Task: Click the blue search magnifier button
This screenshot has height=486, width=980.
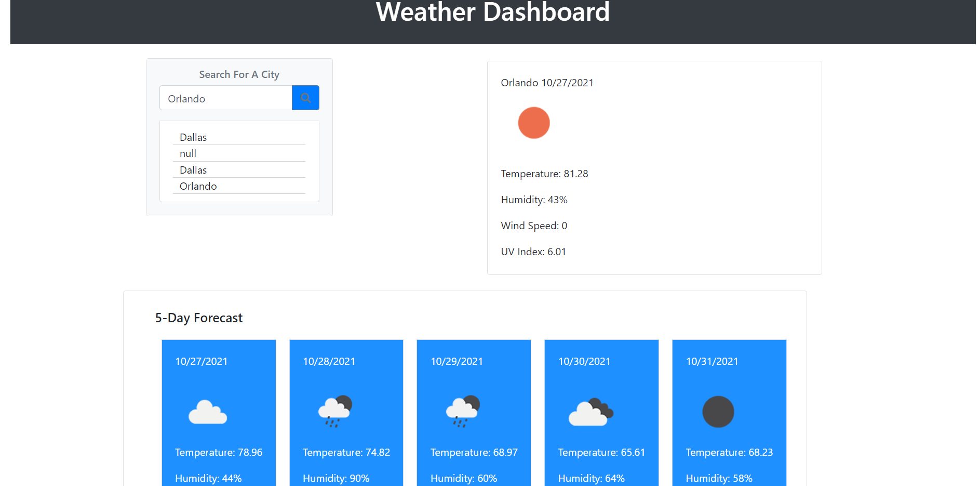Action: (305, 98)
